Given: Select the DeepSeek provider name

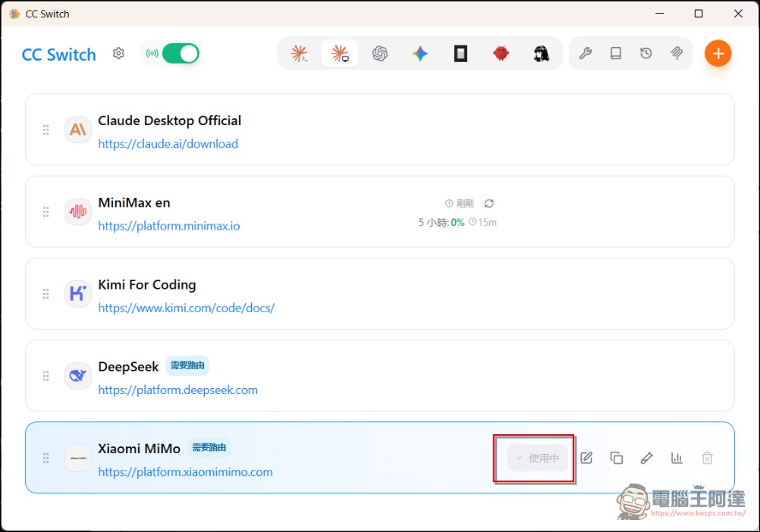Looking at the screenshot, I should 128,367.
